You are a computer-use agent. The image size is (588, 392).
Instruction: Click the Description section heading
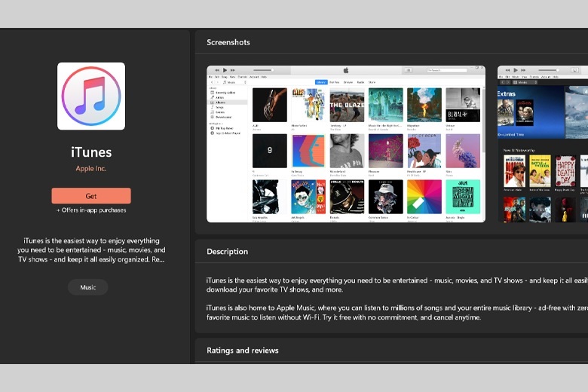tap(227, 252)
